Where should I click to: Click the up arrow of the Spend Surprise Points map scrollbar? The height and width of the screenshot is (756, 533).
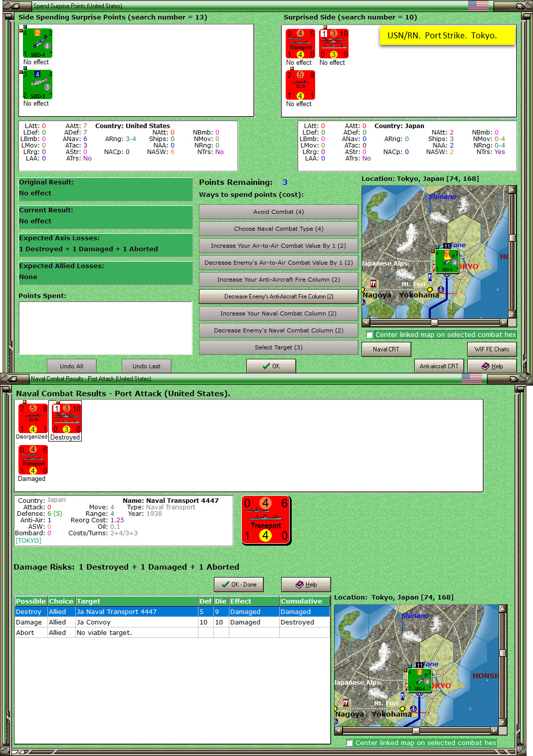(x=512, y=190)
